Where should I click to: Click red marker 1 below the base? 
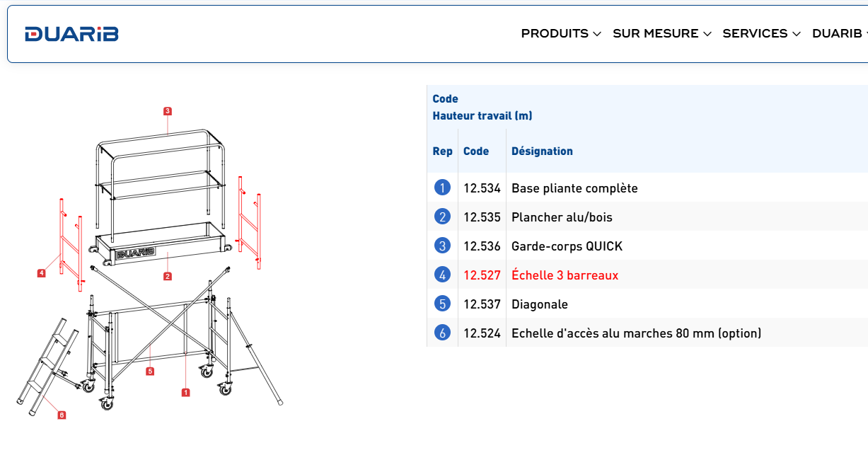(186, 392)
